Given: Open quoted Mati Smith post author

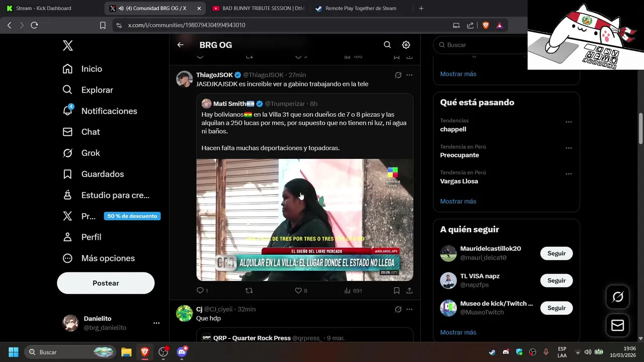Looking at the screenshot, I should click(x=229, y=104).
